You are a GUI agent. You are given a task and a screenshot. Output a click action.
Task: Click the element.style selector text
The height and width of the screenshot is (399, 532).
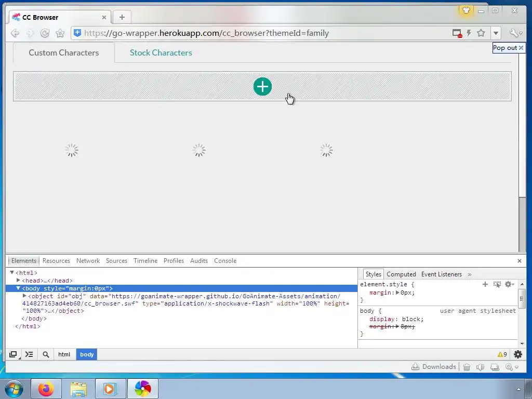[383, 284]
